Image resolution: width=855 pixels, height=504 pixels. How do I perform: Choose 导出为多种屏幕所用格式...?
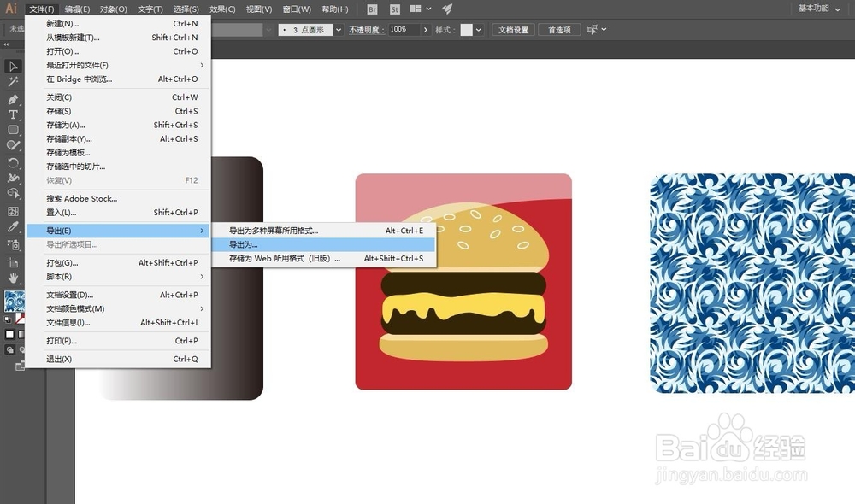(x=324, y=231)
